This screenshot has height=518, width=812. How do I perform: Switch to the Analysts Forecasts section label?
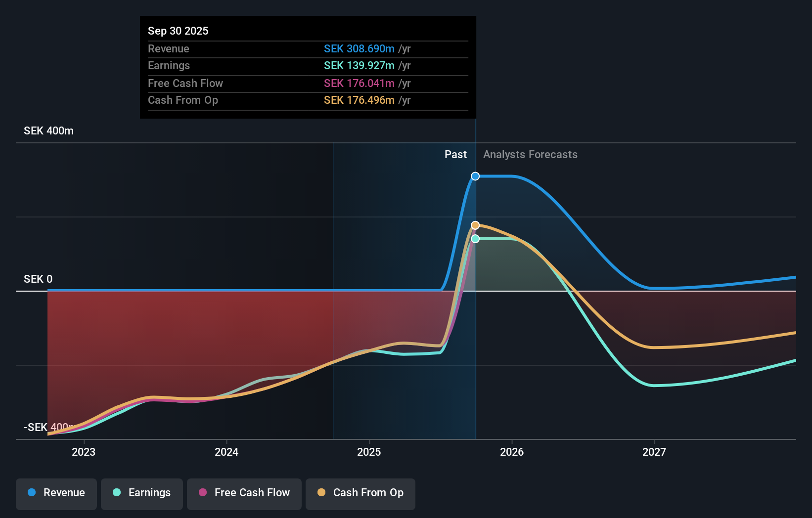530,154
